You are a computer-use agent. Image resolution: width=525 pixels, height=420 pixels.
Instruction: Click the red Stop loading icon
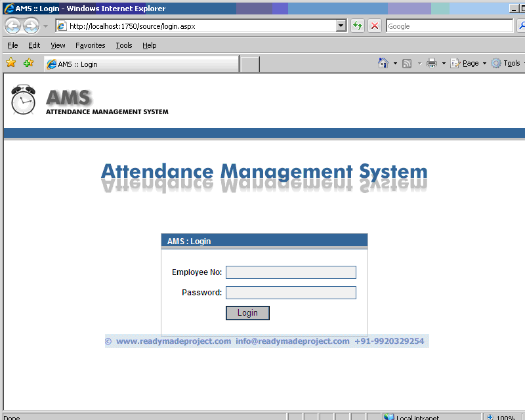(375, 26)
